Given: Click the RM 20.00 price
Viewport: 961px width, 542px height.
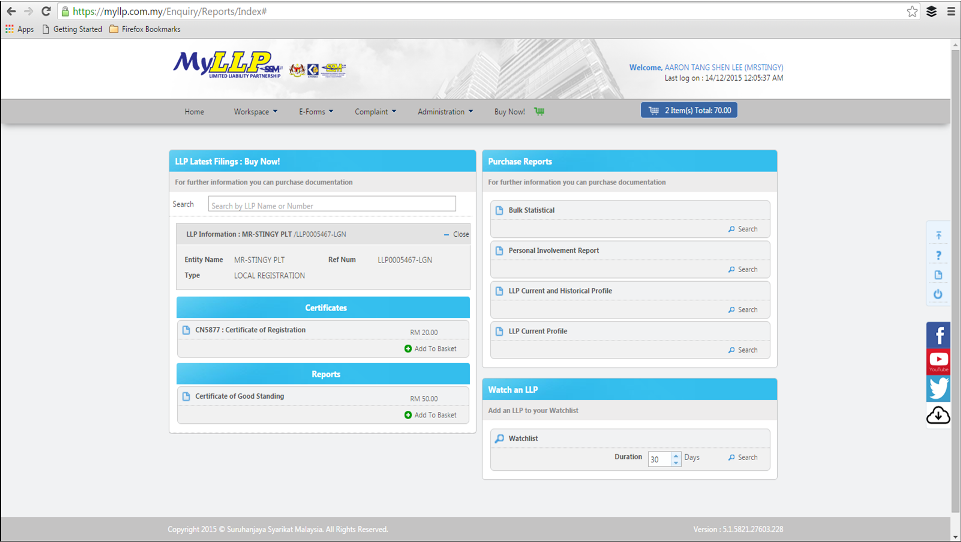Looking at the screenshot, I should 424,332.
